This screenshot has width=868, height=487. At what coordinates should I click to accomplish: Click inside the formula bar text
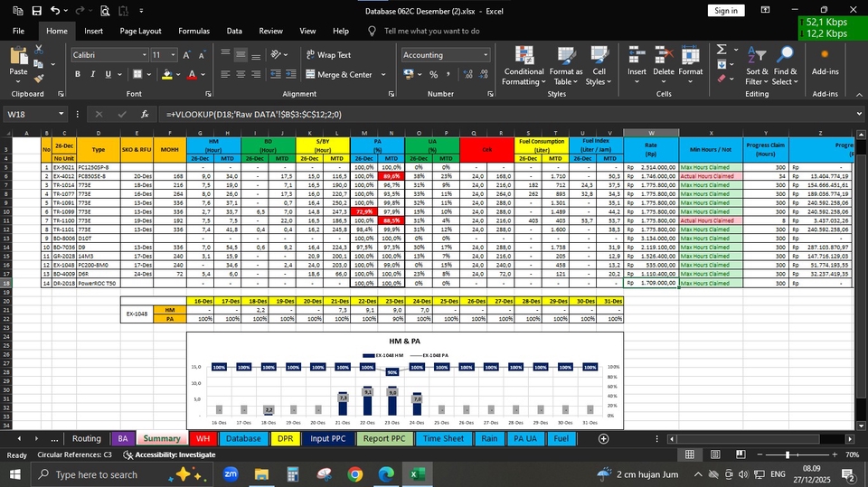click(253, 114)
